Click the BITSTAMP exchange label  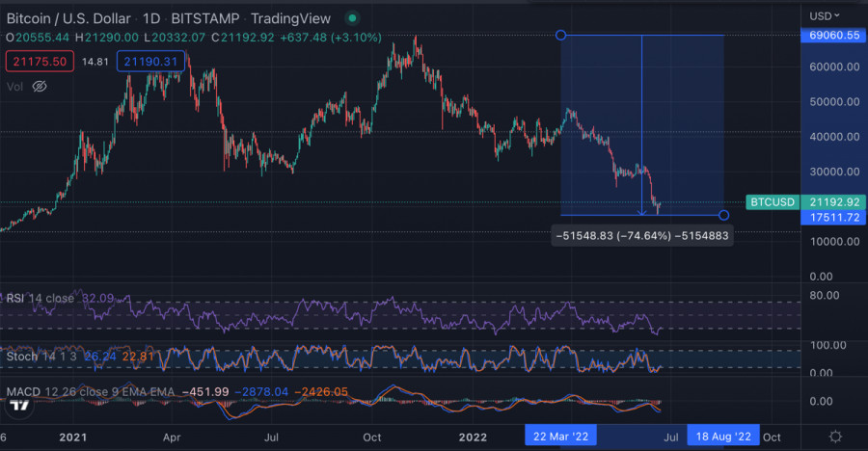click(x=204, y=19)
